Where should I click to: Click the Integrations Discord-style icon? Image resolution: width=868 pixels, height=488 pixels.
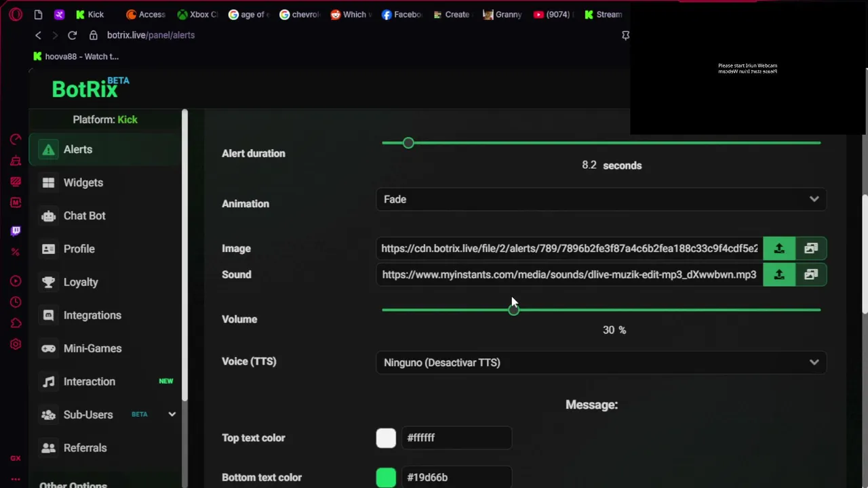pos(48,315)
